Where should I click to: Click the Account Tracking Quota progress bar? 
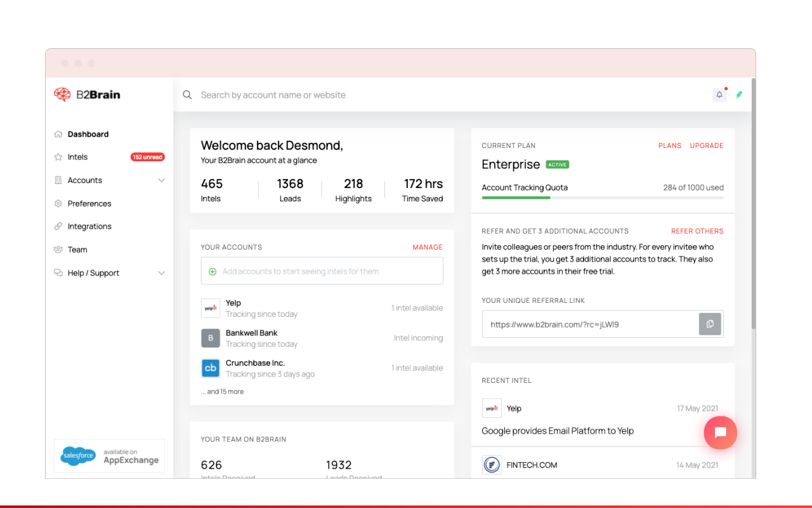(603, 198)
